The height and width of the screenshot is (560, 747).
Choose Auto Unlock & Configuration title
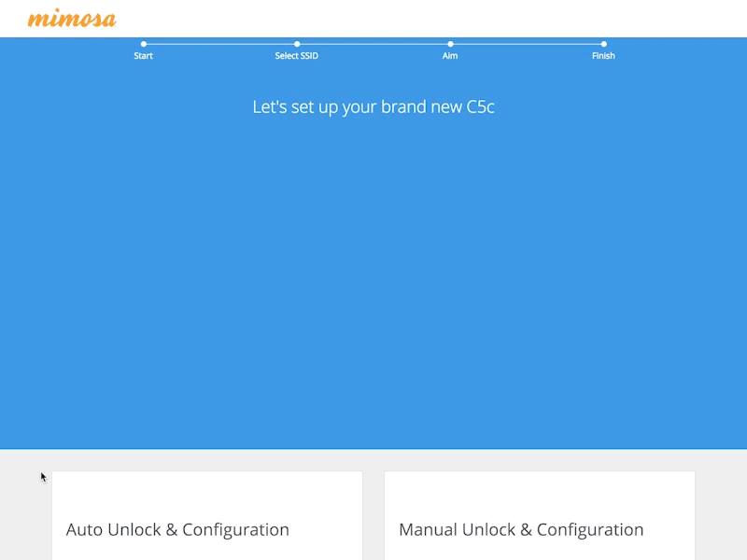177,530
